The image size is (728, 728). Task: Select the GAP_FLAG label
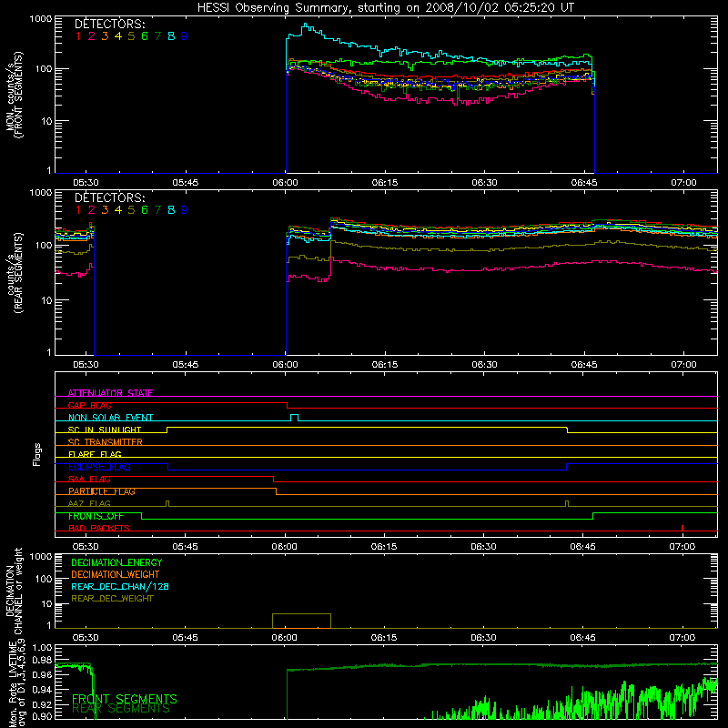(89, 405)
